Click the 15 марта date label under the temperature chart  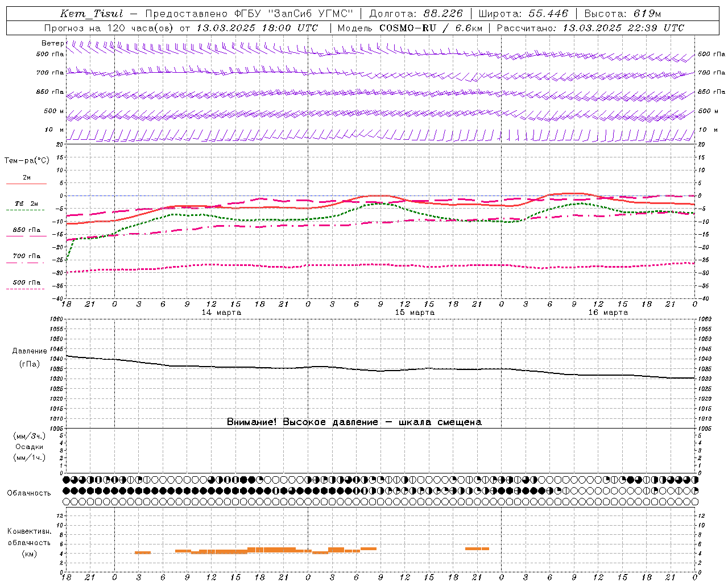(x=415, y=313)
